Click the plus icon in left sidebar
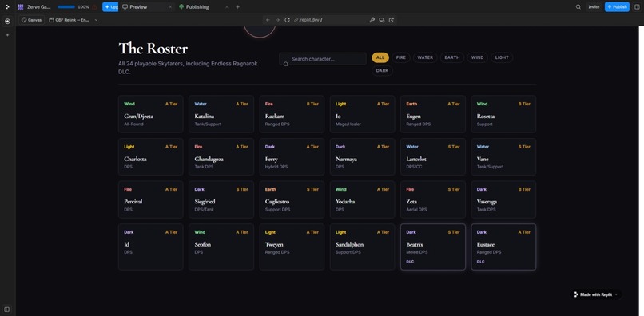644x316 pixels. (x=7, y=35)
